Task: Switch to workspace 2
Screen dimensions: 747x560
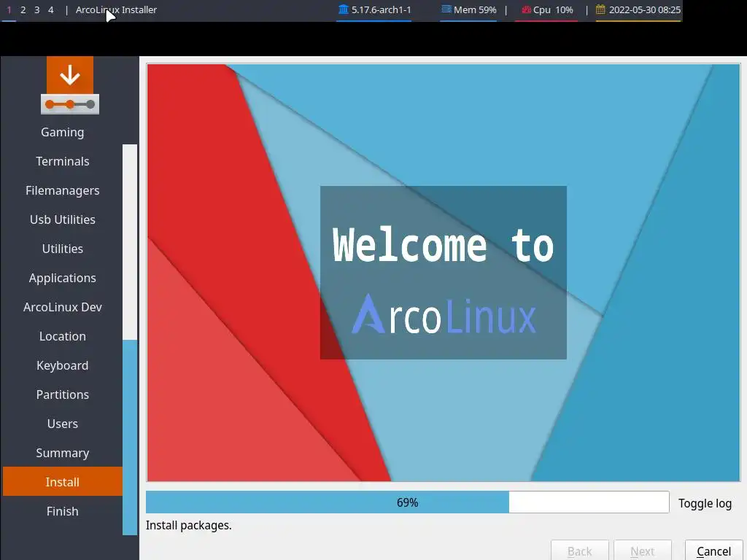Action: click(23, 9)
